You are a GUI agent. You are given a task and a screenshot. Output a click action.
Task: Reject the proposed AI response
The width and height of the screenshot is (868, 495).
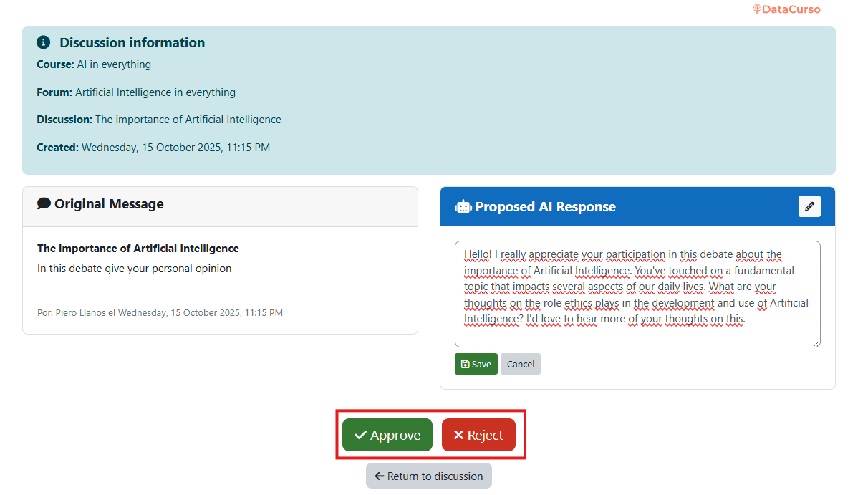click(x=478, y=434)
